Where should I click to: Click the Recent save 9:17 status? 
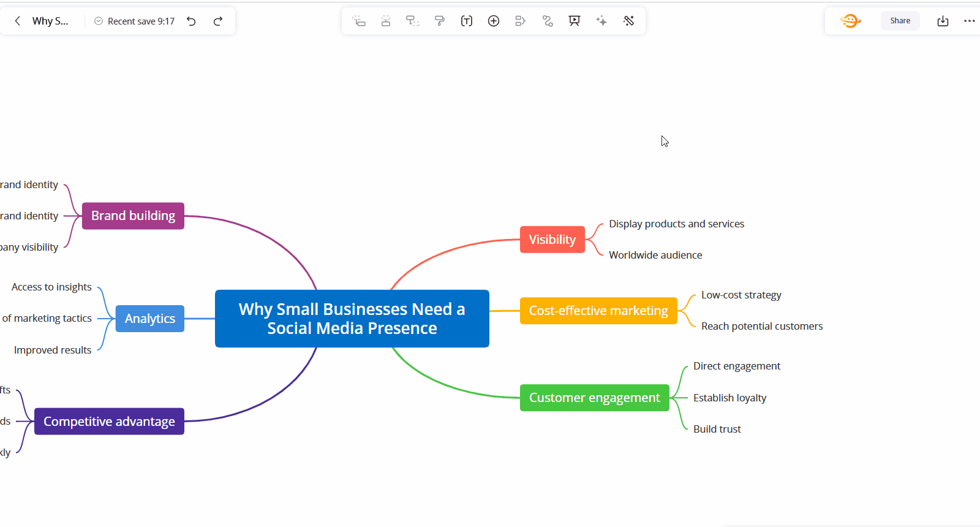coord(135,21)
